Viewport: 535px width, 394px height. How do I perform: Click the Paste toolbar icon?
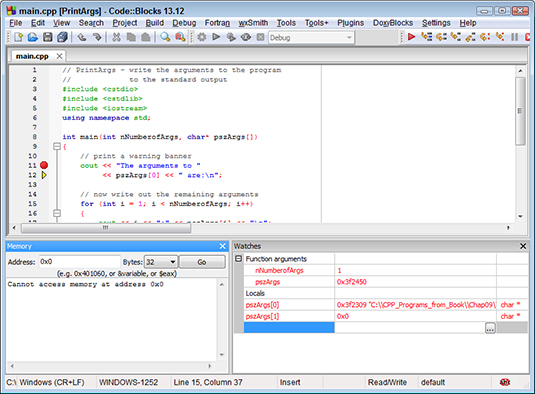146,37
